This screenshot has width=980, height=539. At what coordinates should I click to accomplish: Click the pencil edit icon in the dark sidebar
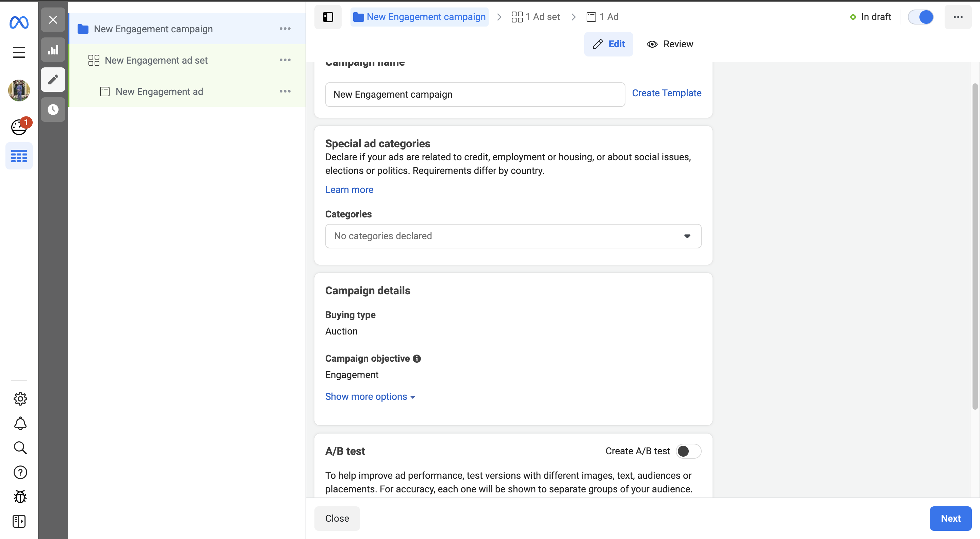click(53, 80)
